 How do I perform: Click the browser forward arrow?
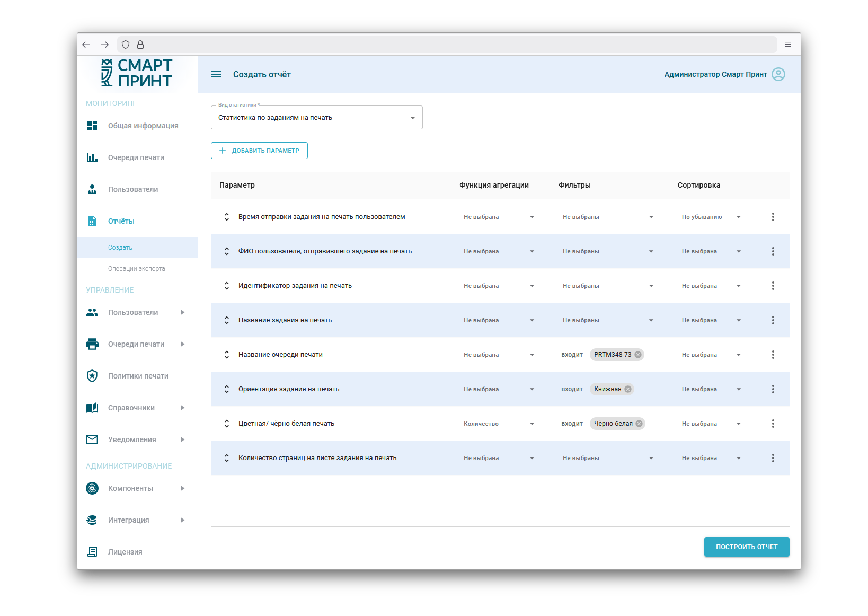[x=105, y=45]
